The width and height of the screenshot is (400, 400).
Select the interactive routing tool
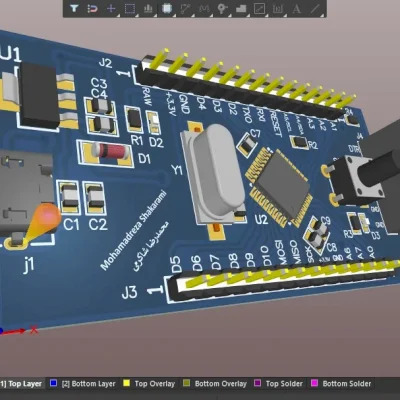coord(185,8)
